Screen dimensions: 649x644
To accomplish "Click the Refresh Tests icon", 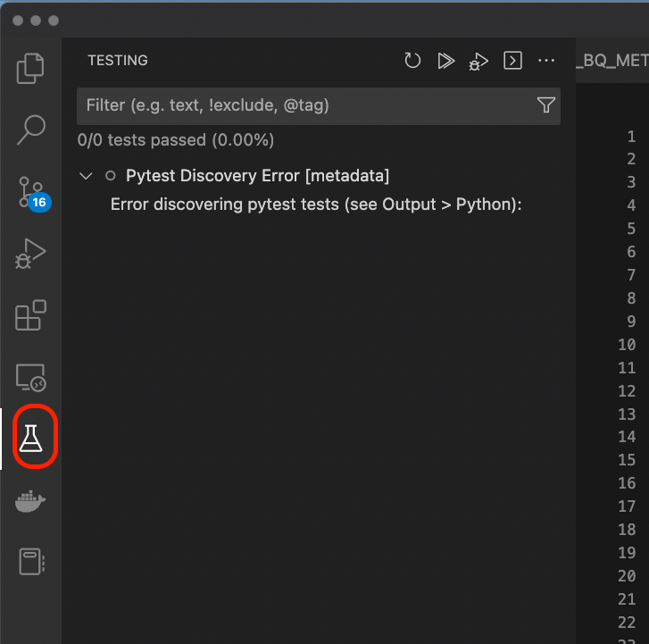I will pos(412,61).
